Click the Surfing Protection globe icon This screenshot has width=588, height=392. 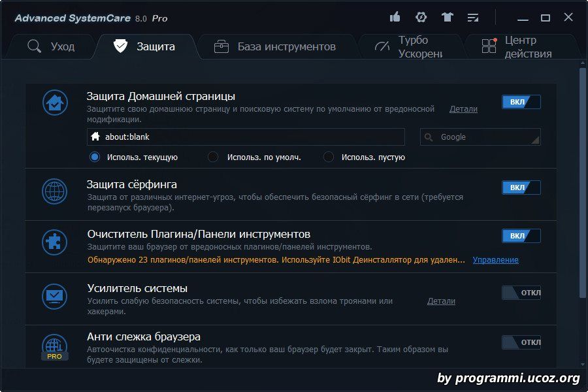pos(55,191)
